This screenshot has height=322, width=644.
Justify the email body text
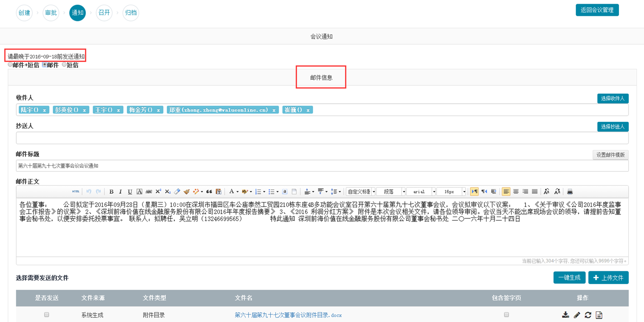(535, 191)
